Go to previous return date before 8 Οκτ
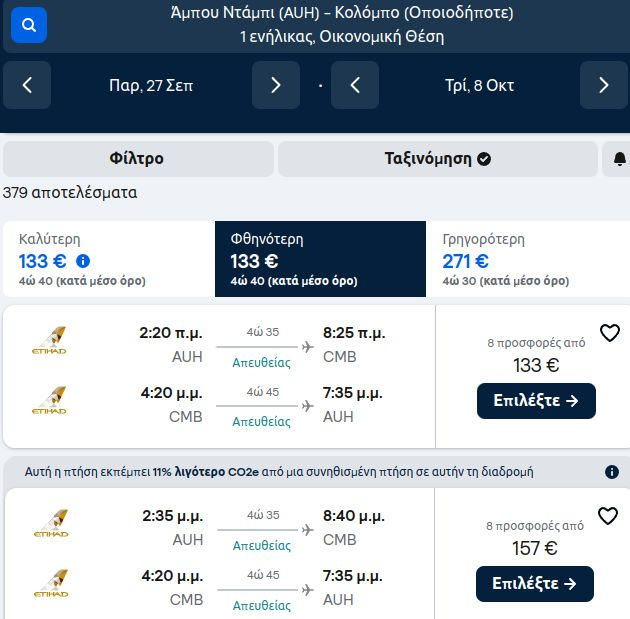This screenshot has height=619, width=630. point(355,85)
